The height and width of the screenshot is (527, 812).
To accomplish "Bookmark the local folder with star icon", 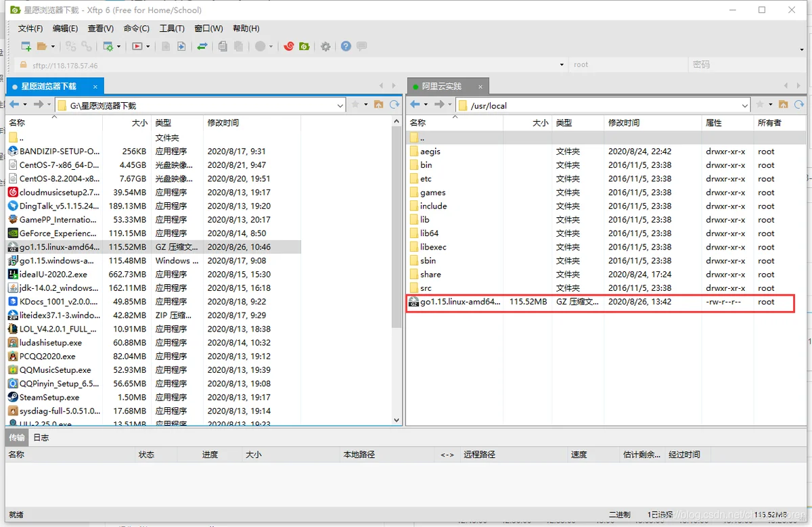I will coord(355,105).
